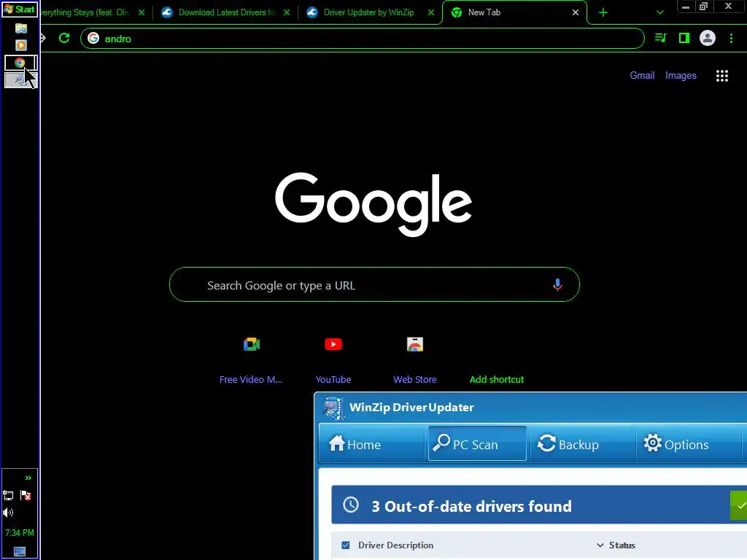
Task: Click the green check button in results banner
Action: [739, 506]
